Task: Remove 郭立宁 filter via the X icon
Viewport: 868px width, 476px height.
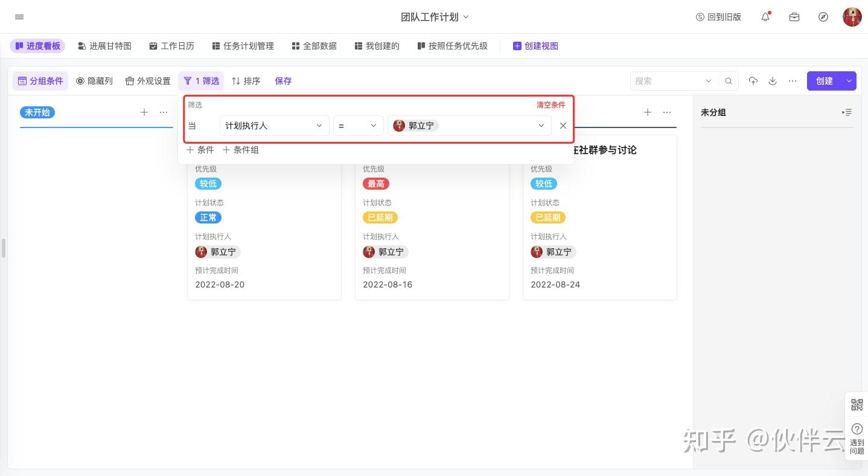Action: (563, 126)
